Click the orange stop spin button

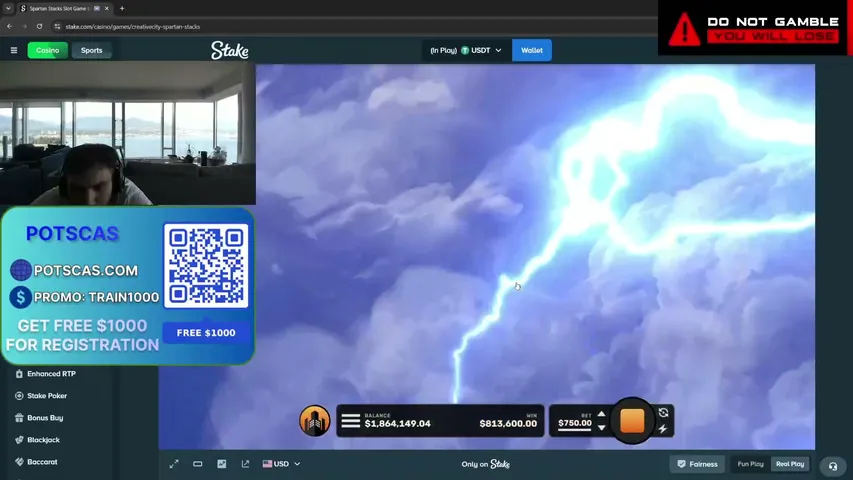click(632, 421)
